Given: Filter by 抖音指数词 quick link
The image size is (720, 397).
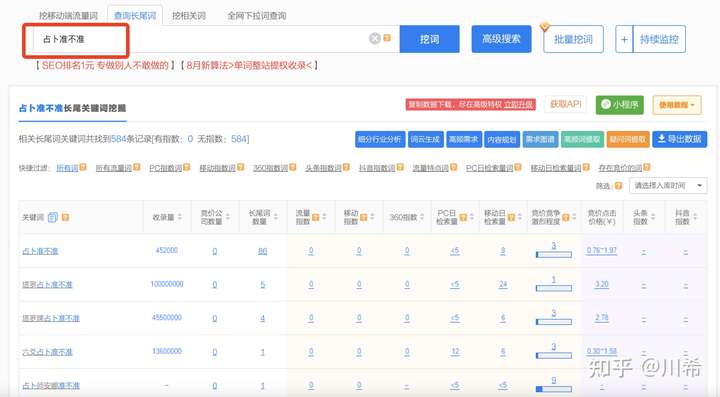Looking at the screenshot, I should tap(377, 168).
